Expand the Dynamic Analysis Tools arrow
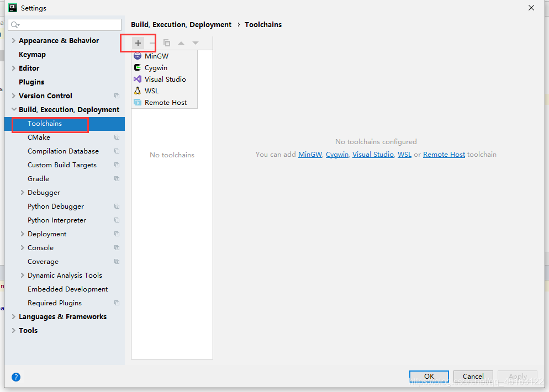 [x=22, y=275]
